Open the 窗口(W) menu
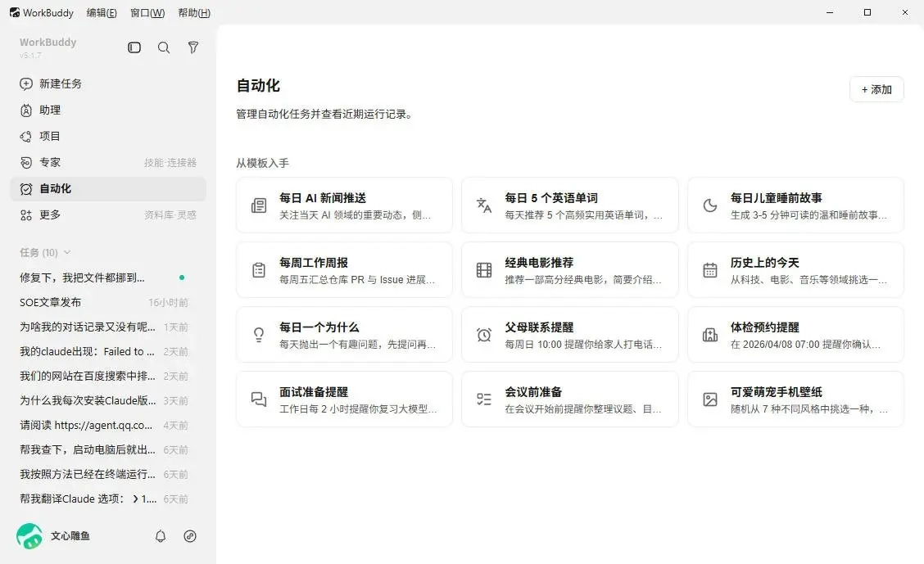 coord(147,13)
